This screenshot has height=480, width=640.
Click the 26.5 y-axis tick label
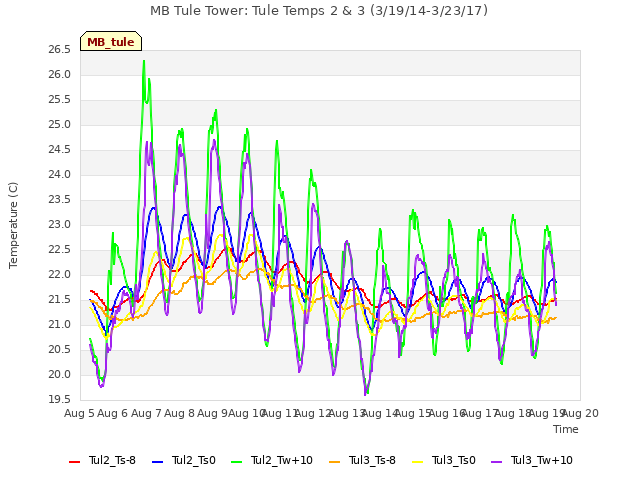point(59,50)
